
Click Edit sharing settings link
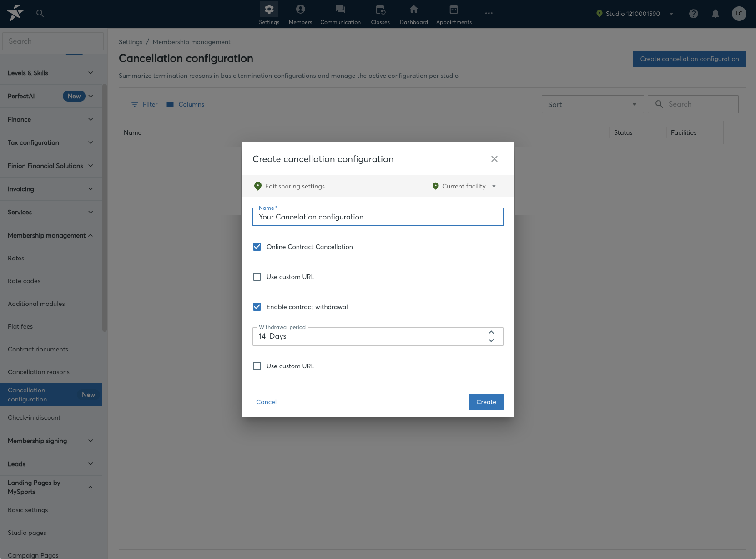pos(295,186)
